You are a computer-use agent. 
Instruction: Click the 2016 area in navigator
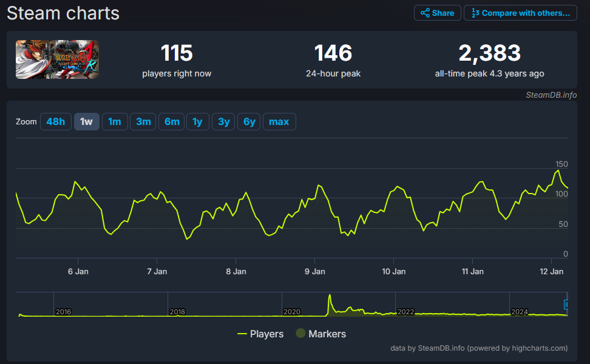[64, 311]
